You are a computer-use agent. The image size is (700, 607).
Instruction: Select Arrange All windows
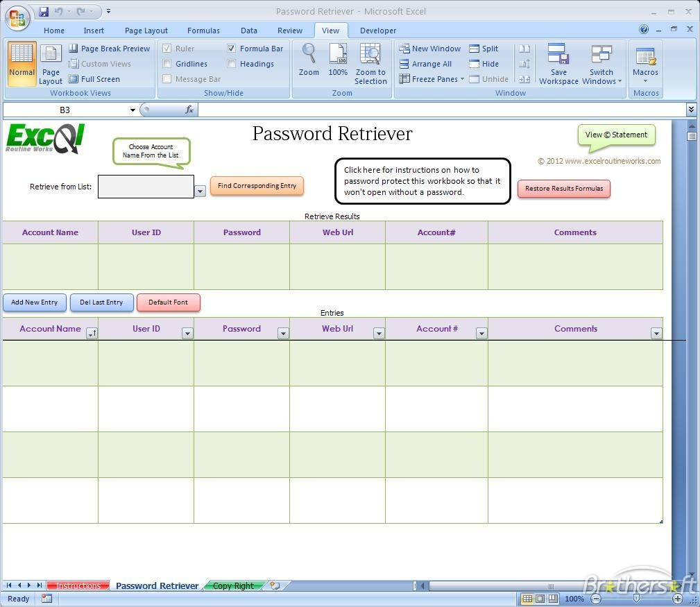tap(429, 63)
